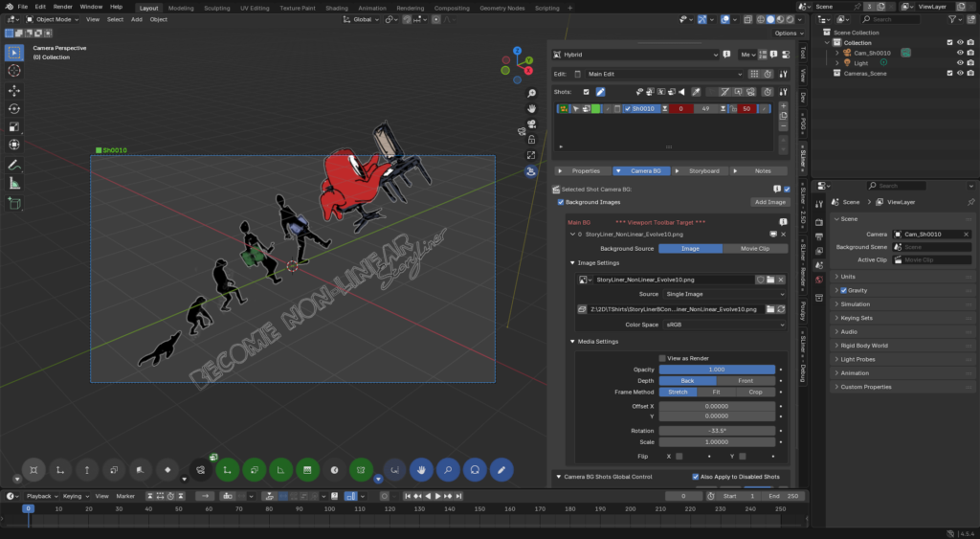Viewport: 980px width, 539px height.
Task: Click the blue pencil icon beside Shots
Action: pos(600,91)
